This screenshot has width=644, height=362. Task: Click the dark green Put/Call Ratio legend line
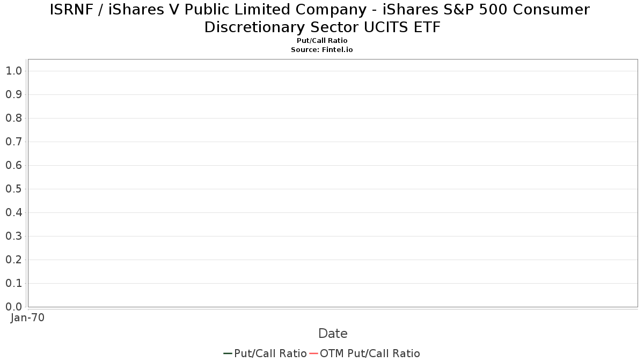[x=228, y=353]
